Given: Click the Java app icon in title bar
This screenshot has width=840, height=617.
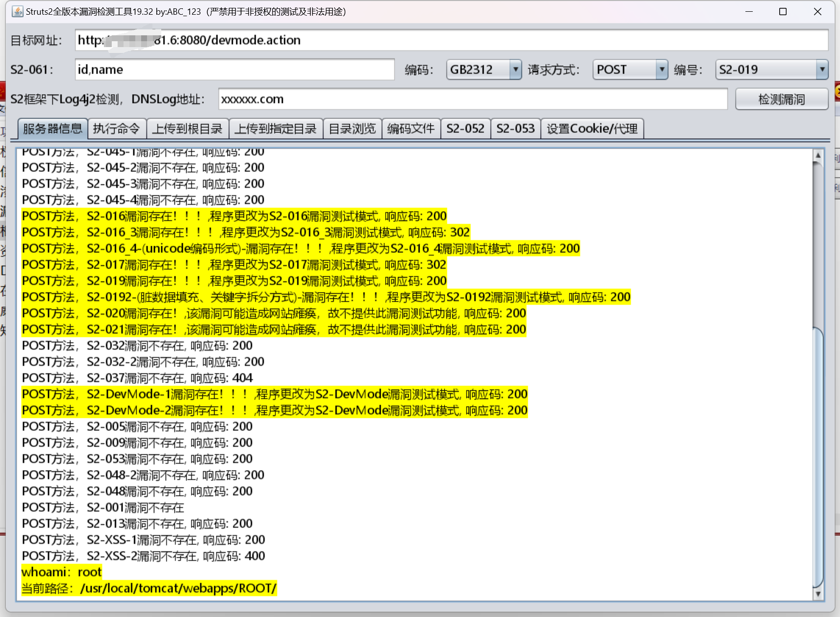Looking at the screenshot, I should (18, 12).
